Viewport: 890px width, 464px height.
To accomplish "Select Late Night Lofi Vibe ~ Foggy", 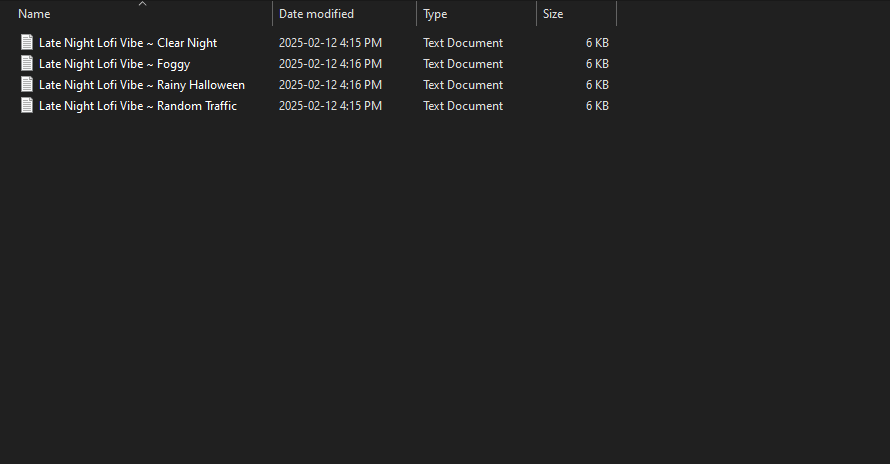I will point(114,64).
